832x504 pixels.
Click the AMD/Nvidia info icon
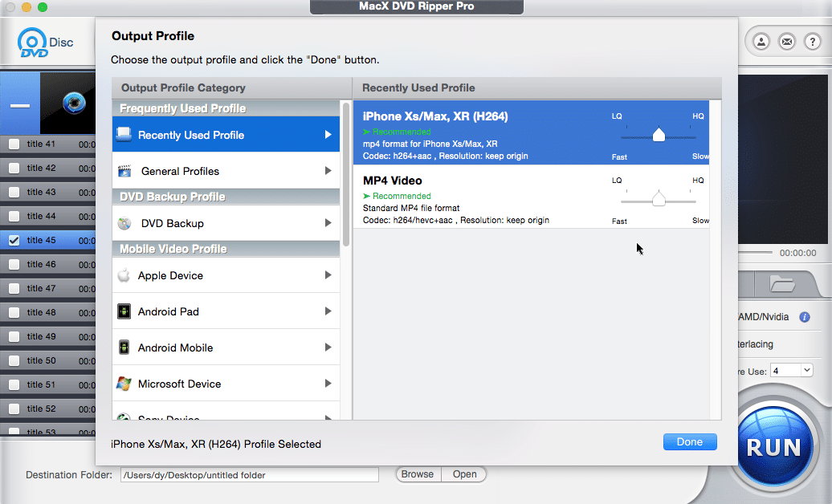[x=805, y=316]
